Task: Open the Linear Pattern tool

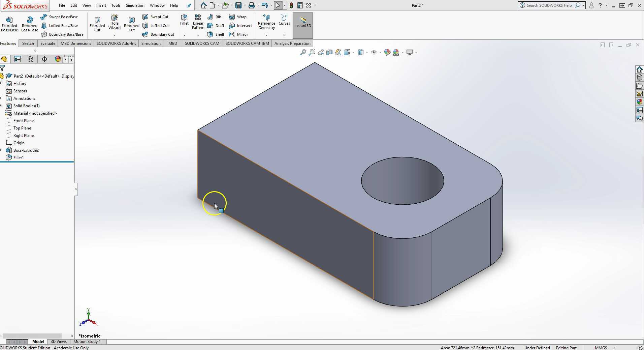Action: point(198,21)
